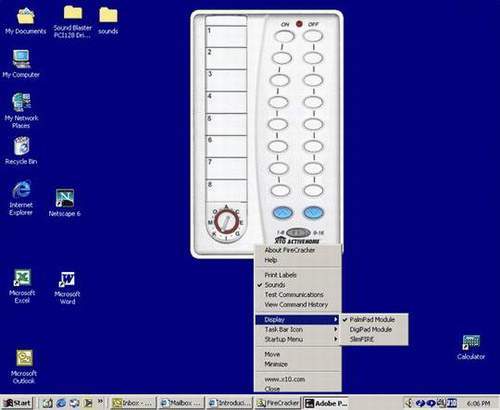The image size is (500, 410).
Task: Select the Calculator shortcut icon
Action: click(x=471, y=347)
